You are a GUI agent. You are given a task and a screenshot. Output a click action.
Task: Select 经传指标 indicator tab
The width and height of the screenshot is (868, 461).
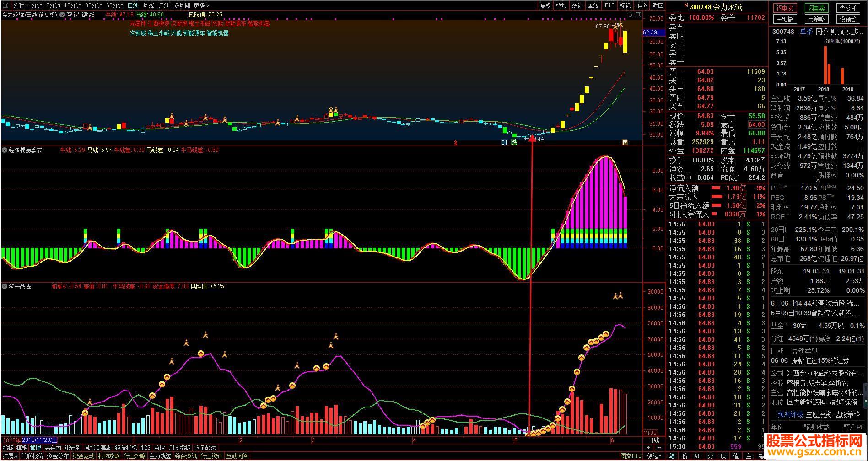[x=126, y=448]
